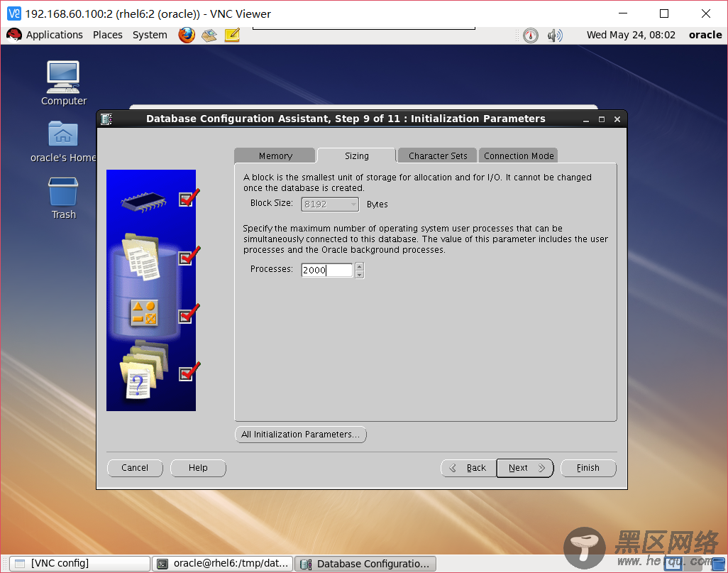Go Back to the previous step
The height and width of the screenshot is (573, 728).
469,468
